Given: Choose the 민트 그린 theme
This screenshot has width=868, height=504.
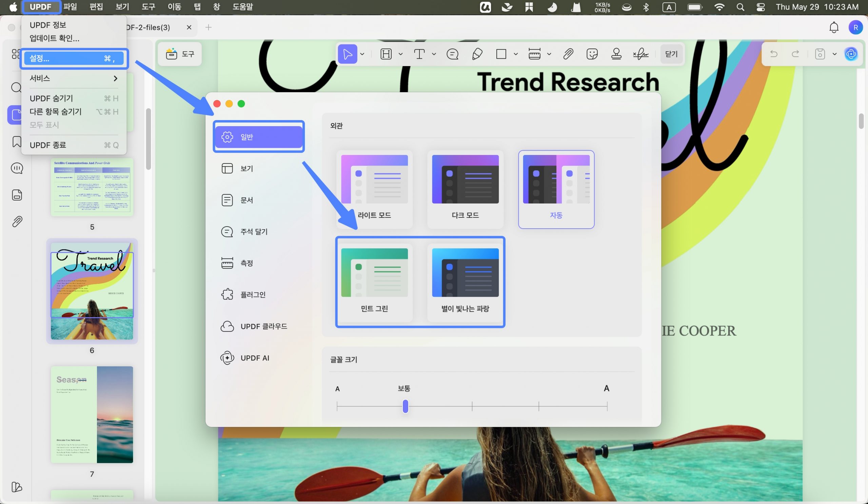Looking at the screenshot, I should coord(374,283).
